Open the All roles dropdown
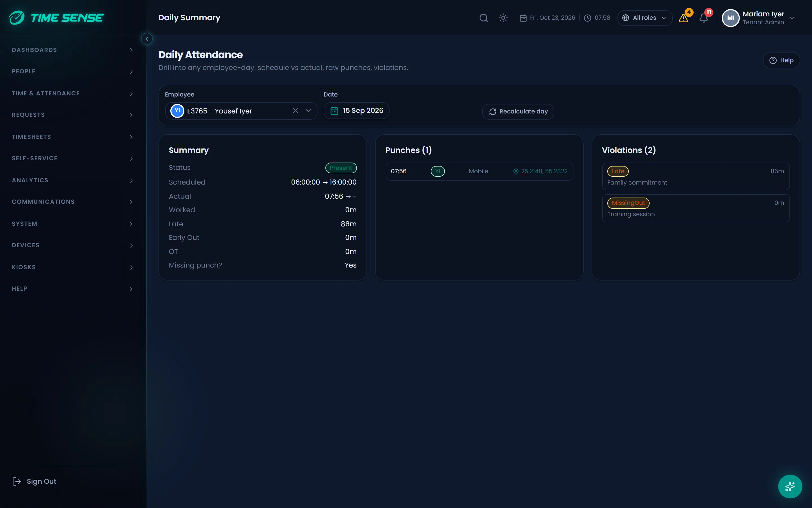 pos(645,18)
